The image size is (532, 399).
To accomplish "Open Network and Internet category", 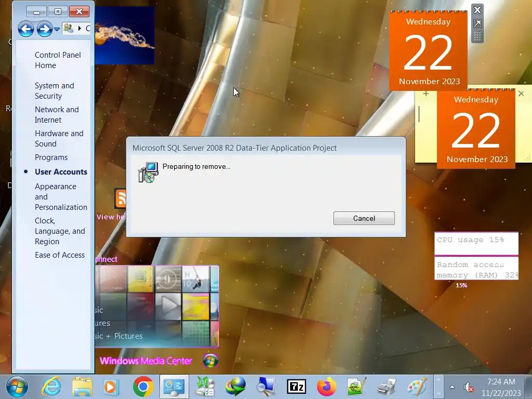I will [x=57, y=114].
